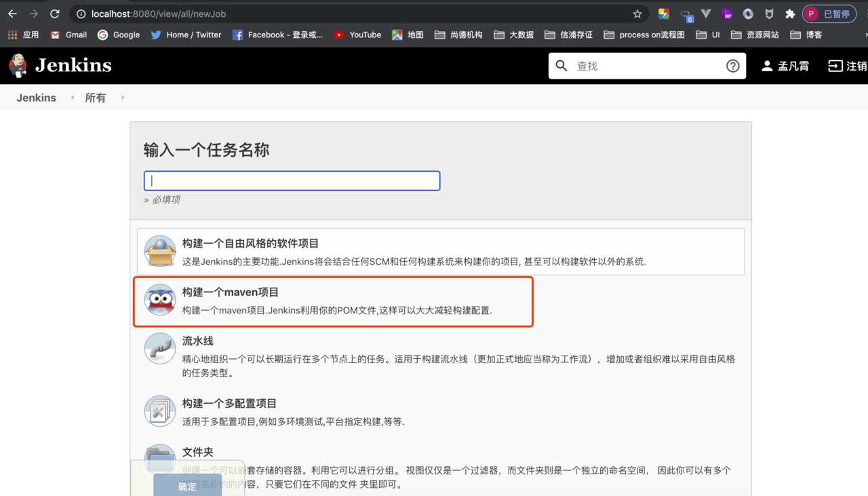Screen dimensions: 868x496
Task: Pick the multi-configuration project icon
Action: (x=160, y=411)
